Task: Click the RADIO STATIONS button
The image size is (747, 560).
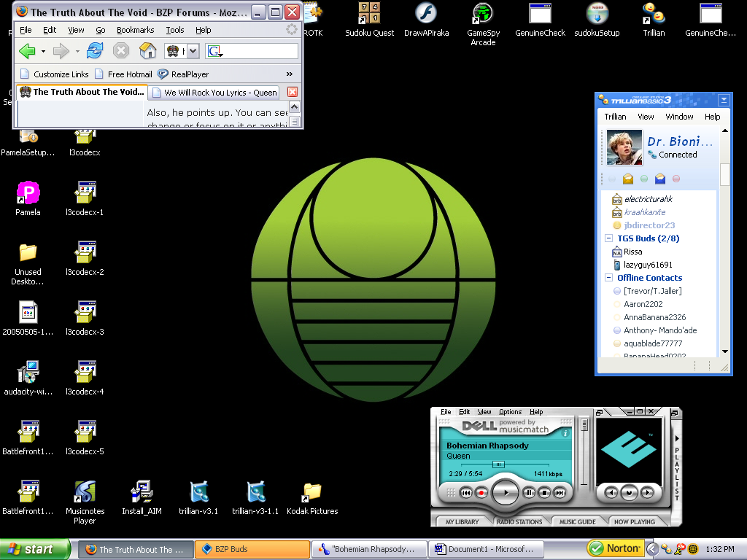Action: (x=520, y=521)
